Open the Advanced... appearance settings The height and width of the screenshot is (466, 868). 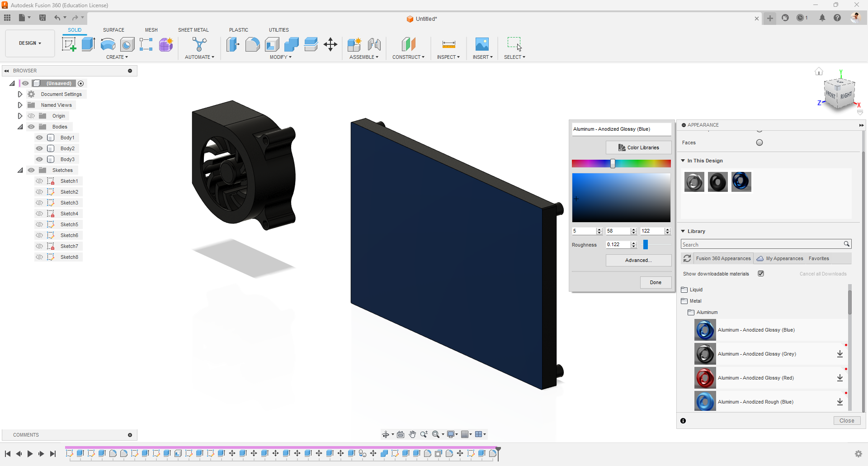click(x=638, y=260)
